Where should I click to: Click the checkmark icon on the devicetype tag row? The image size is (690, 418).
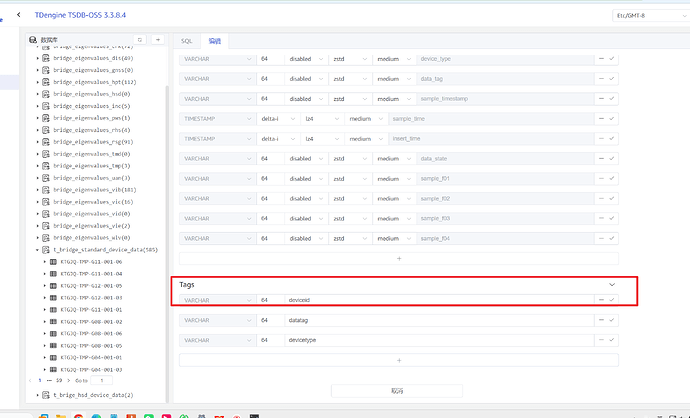coord(612,340)
